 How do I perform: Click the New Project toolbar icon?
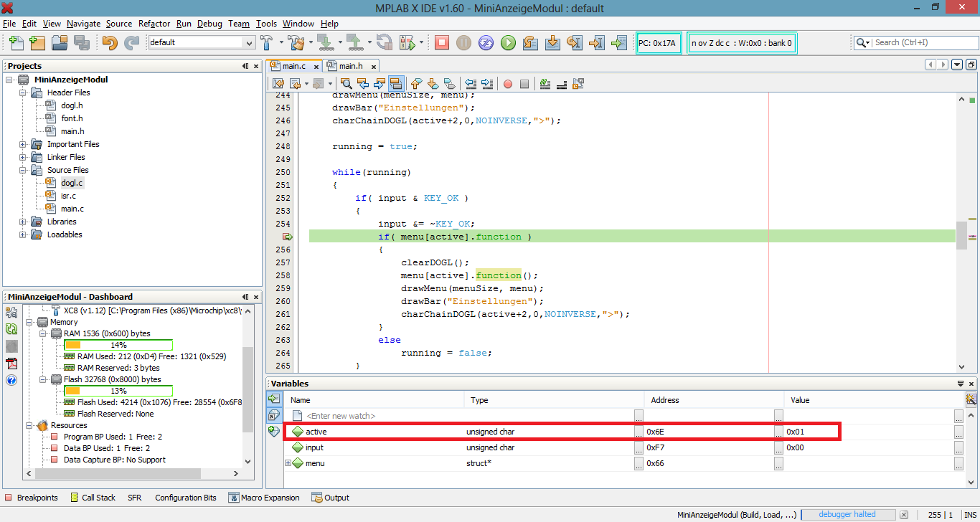pyautogui.click(x=37, y=42)
